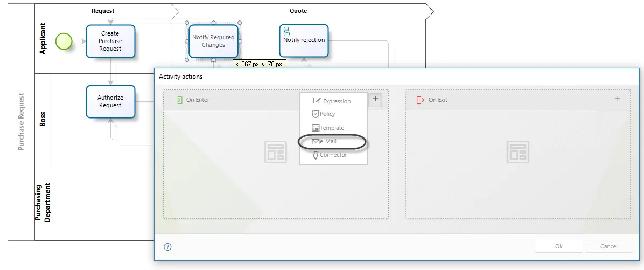Cancel the Activity actions dialog
The width and height of the screenshot is (644, 270).
point(608,246)
